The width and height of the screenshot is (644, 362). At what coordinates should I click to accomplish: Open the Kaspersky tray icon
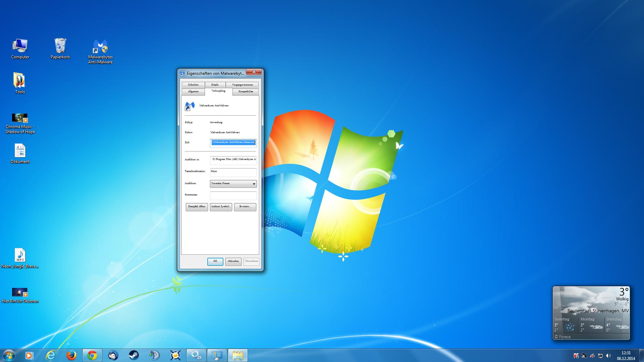[x=576, y=356]
